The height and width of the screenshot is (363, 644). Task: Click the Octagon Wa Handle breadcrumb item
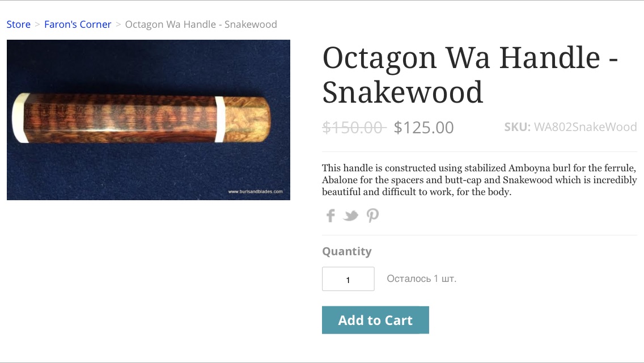[201, 24]
